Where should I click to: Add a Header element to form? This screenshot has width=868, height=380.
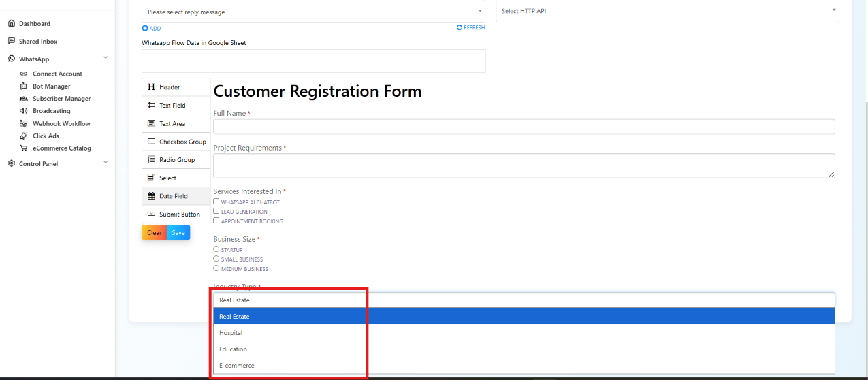pyautogui.click(x=176, y=87)
